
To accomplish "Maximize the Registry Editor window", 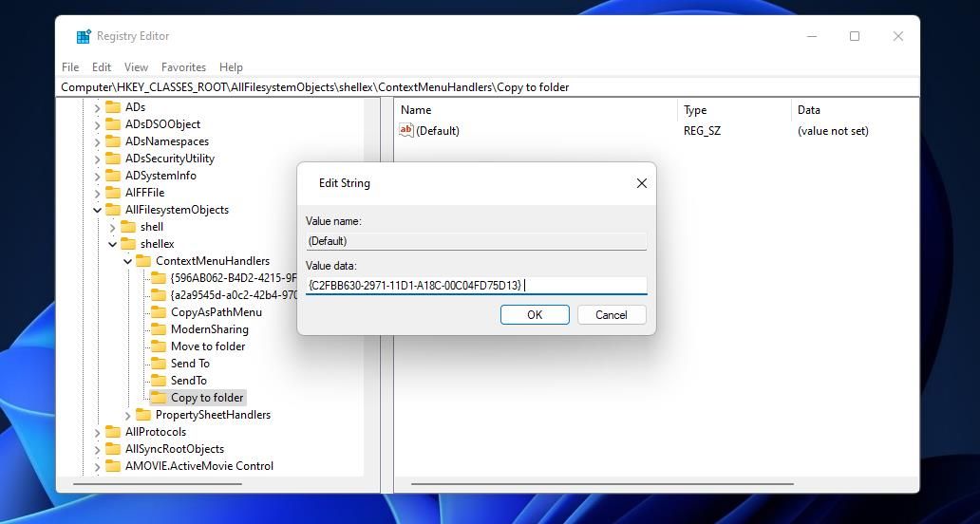I will tap(855, 36).
